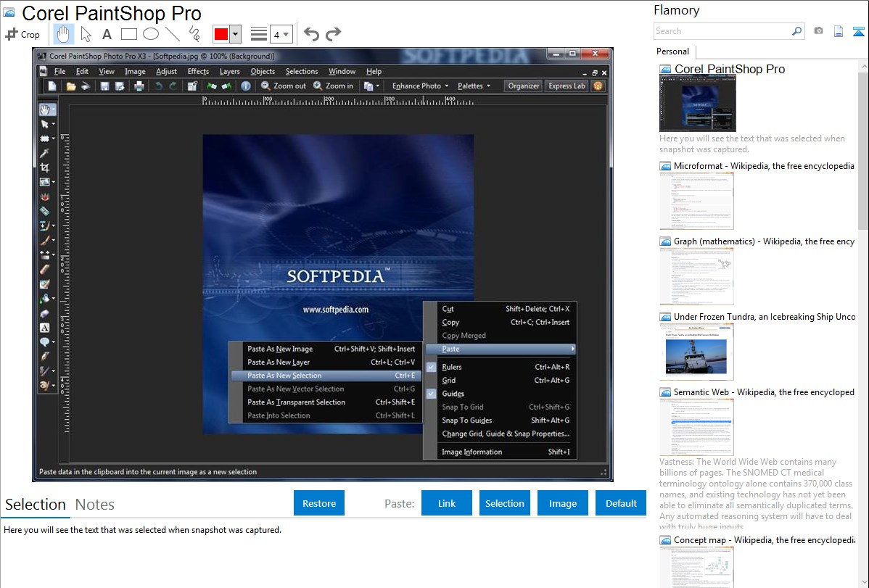Open the color dropdown arrow next to red swatch

pos(236,34)
